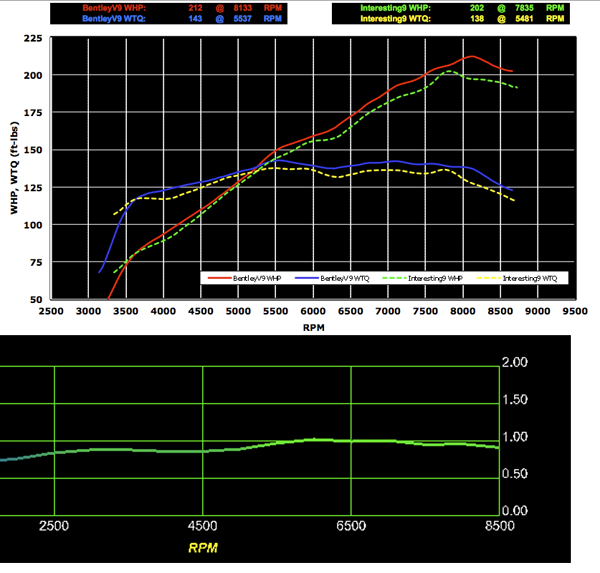Click the 8000 RPM axis label

[463, 311]
